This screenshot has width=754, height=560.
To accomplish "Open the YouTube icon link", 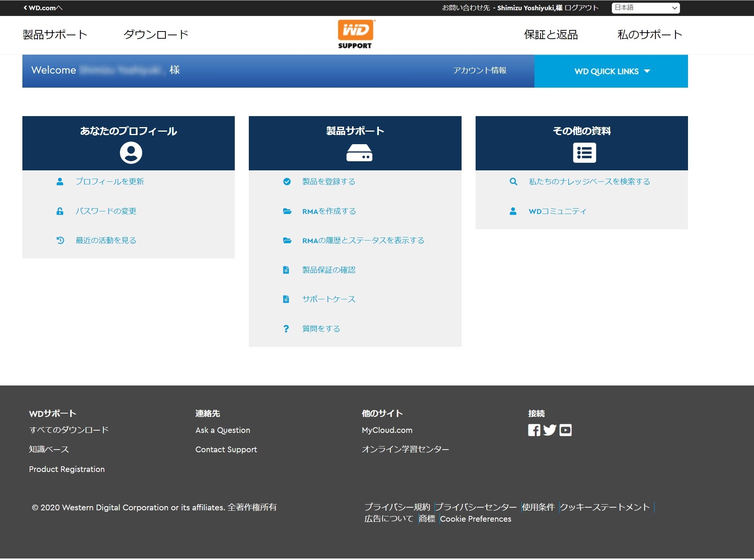I will (565, 430).
